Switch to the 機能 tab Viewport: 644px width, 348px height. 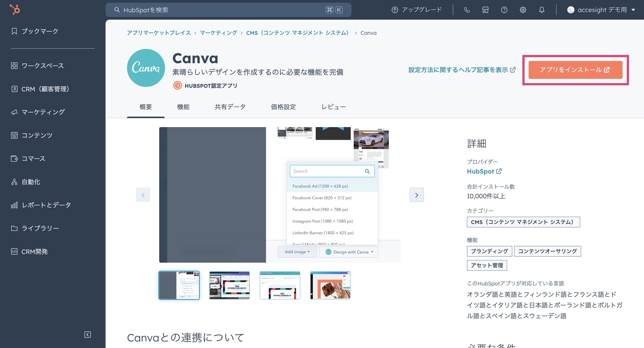click(x=183, y=107)
